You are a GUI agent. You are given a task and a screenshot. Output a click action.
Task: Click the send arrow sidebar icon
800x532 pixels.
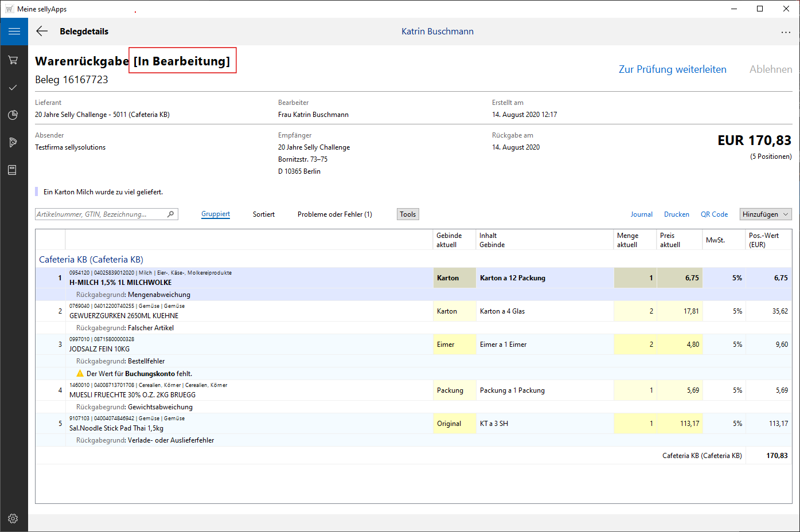[13, 142]
